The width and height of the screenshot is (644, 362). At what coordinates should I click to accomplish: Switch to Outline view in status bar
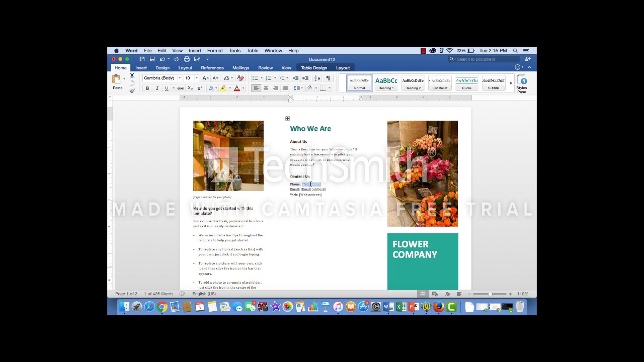click(x=447, y=294)
